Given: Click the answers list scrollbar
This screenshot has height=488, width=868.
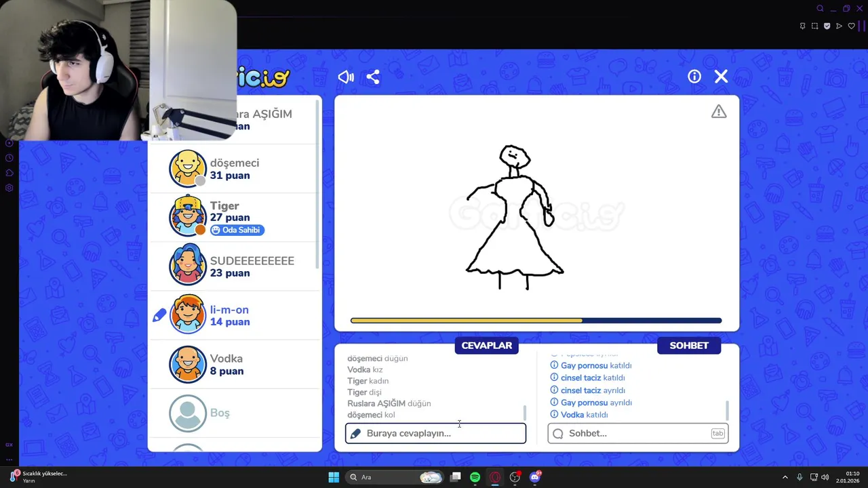Looking at the screenshot, I should (524, 413).
